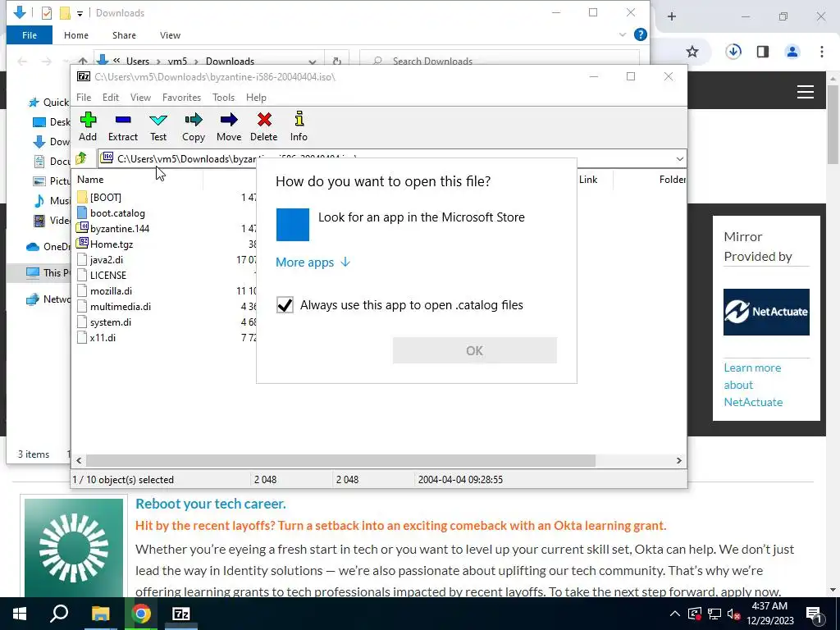Image resolution: width=840 pixels, height=630 pixels.
Task: Select the java2.di file
Action: [x=106, y=260]
